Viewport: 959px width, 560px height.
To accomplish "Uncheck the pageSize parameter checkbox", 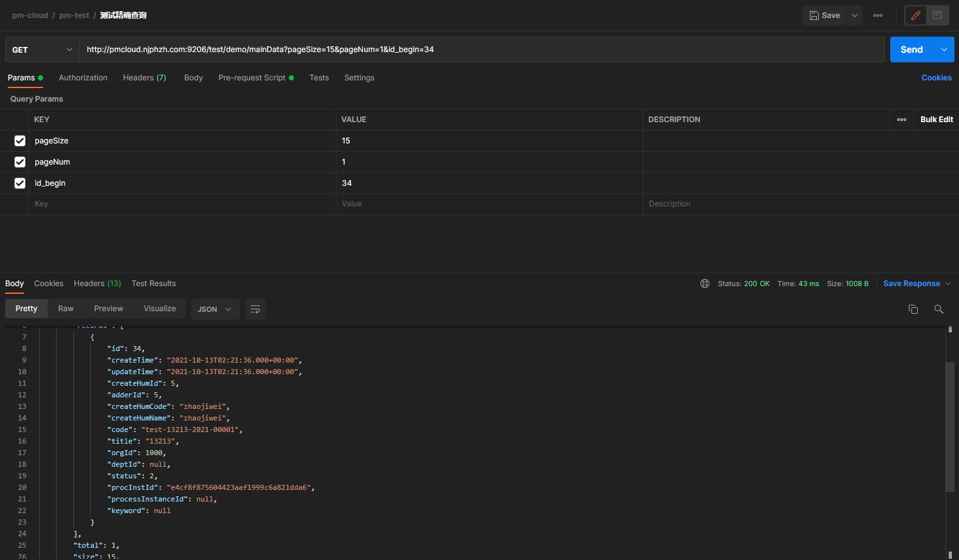I will pyautogui.click(x=20, y=141).
